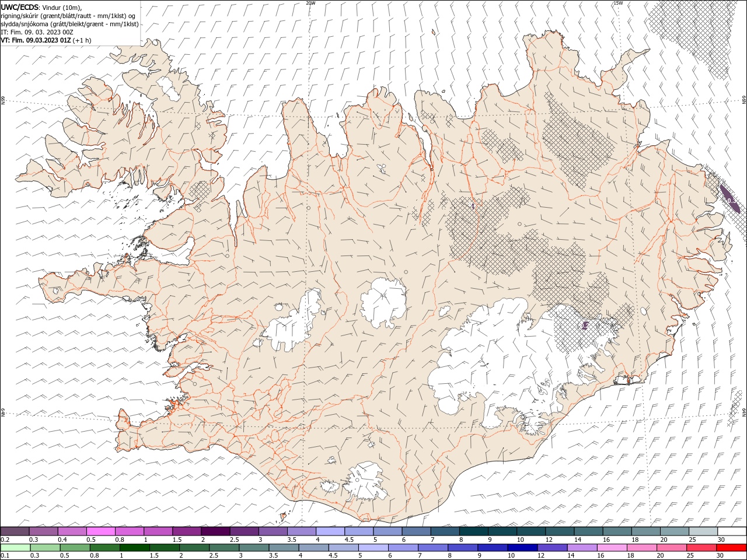Click the gray-green 3 swatch in lower legend row

[254, 548]
